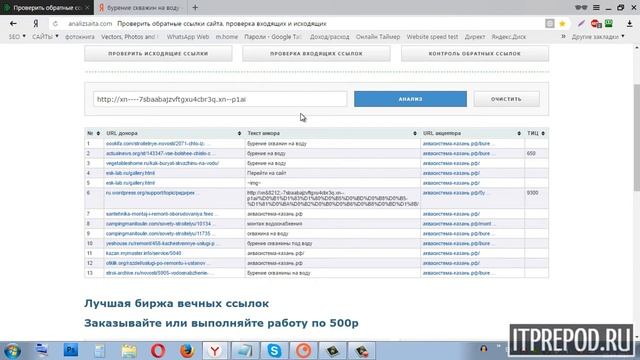The width and height of the screenshot is (640, 360).
Task: Open the Windows Start button
Action: [12, 351]
